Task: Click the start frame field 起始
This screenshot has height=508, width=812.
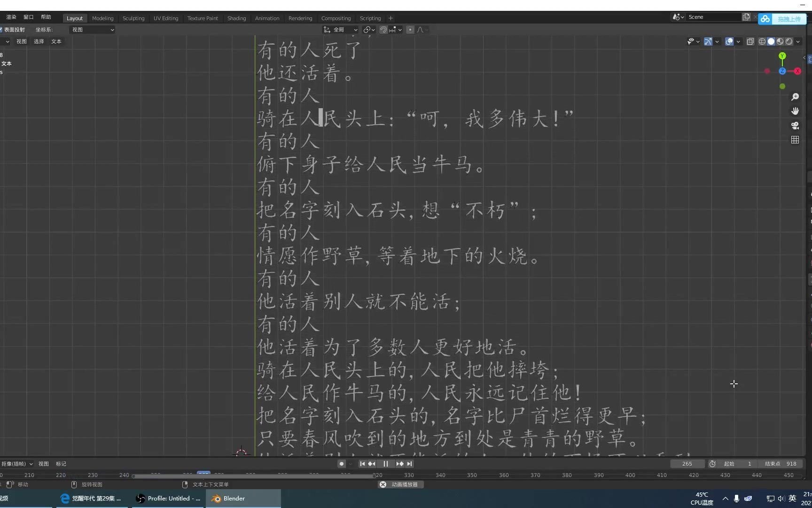Action: click(x=737, y=464)
